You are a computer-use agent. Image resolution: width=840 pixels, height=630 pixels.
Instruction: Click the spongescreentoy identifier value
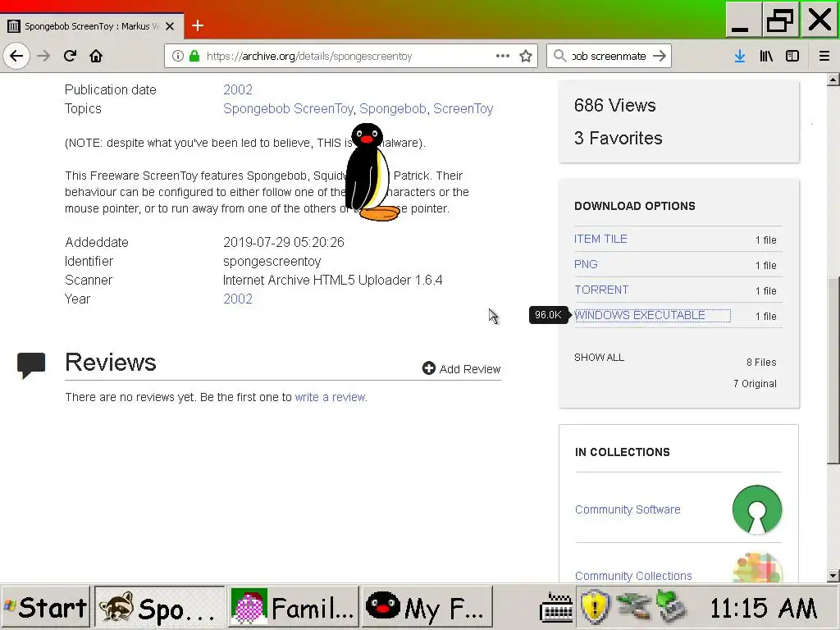pyautogui.click(x=272, y=262)
